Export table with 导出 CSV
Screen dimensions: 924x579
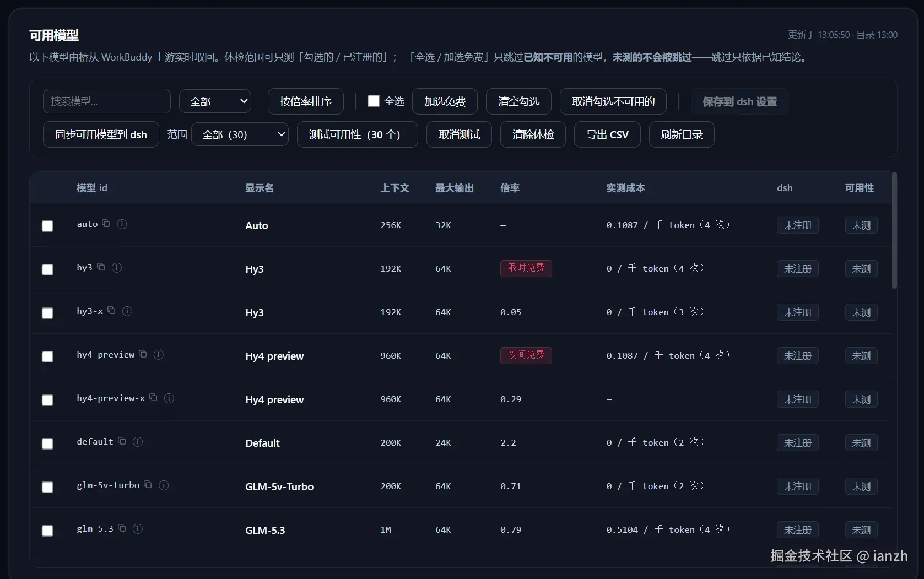(x=607, y=134)
